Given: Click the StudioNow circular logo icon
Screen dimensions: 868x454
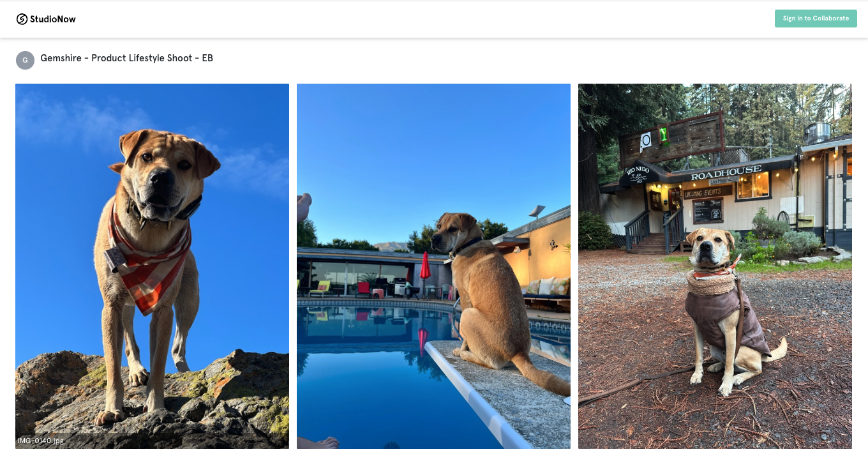Looking at the screenshot, I should click(x=22, y=19).
